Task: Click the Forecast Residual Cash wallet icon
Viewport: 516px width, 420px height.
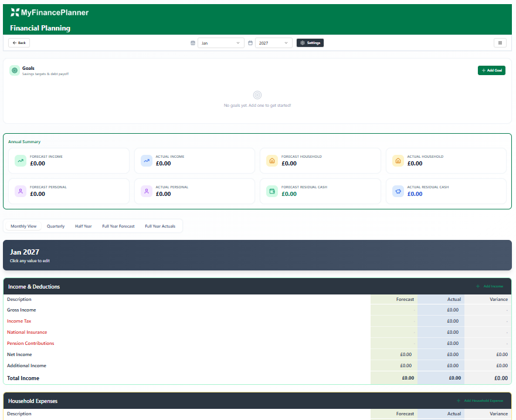Action: click(272, 191)
